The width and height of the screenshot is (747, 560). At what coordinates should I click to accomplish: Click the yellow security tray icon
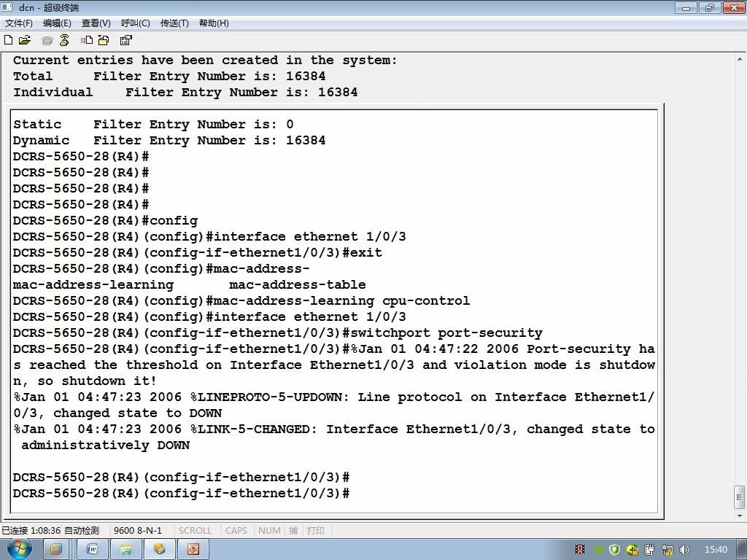tap(632, 550)
